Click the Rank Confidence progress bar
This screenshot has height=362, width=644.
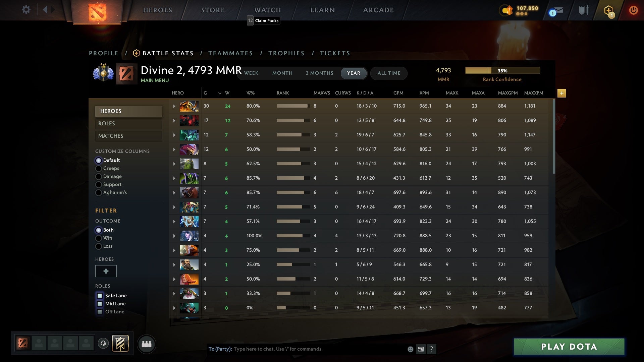(502, 70)
